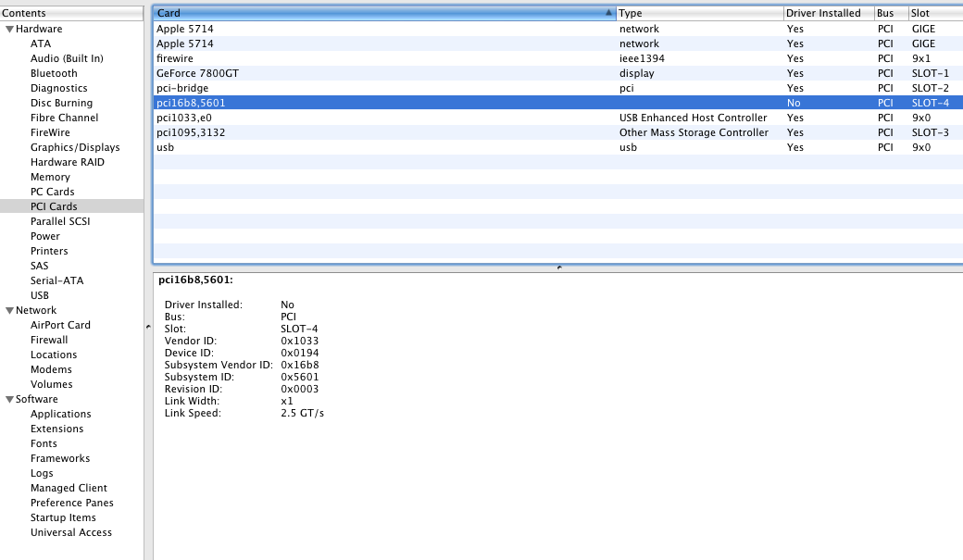Open Diagnostics in the sidebar
The image size is (963, 560).
(59, 89)
